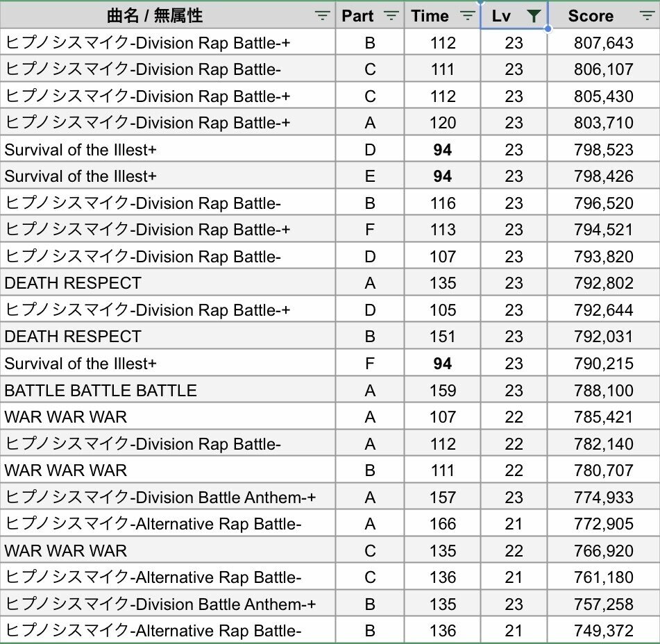Viewport: 660px width, 644px height.
Task: Select bold Time 94 for Survival Part D
Action: 442,149
